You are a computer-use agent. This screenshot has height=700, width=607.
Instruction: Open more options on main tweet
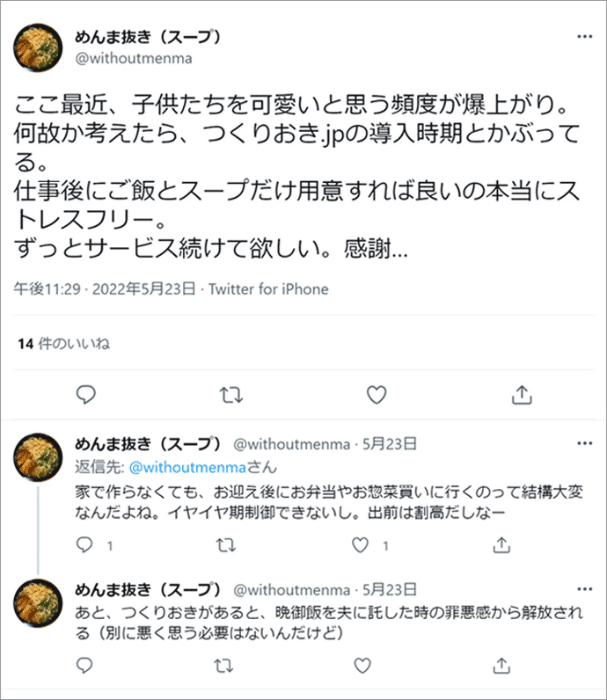[584, 38]
